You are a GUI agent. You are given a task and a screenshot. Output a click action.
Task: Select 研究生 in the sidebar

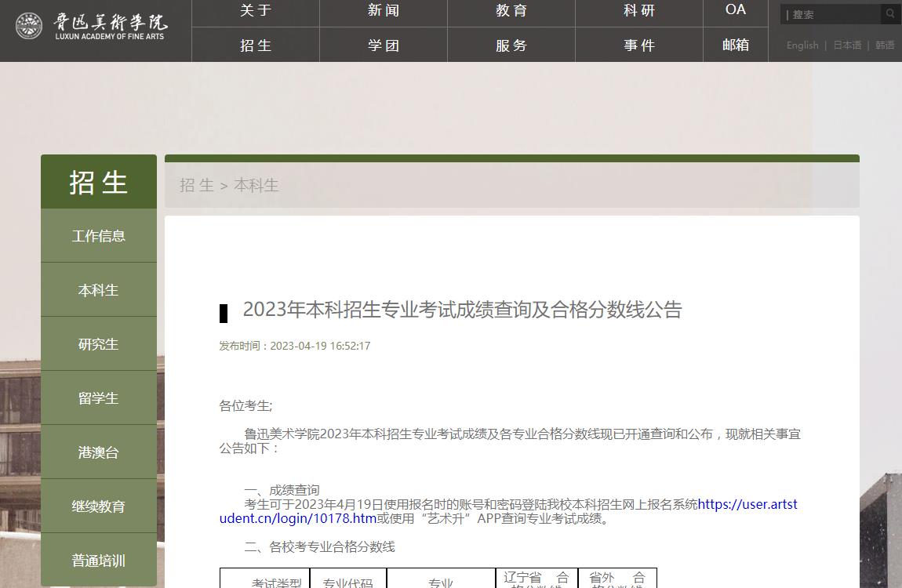tap(98, 344)
